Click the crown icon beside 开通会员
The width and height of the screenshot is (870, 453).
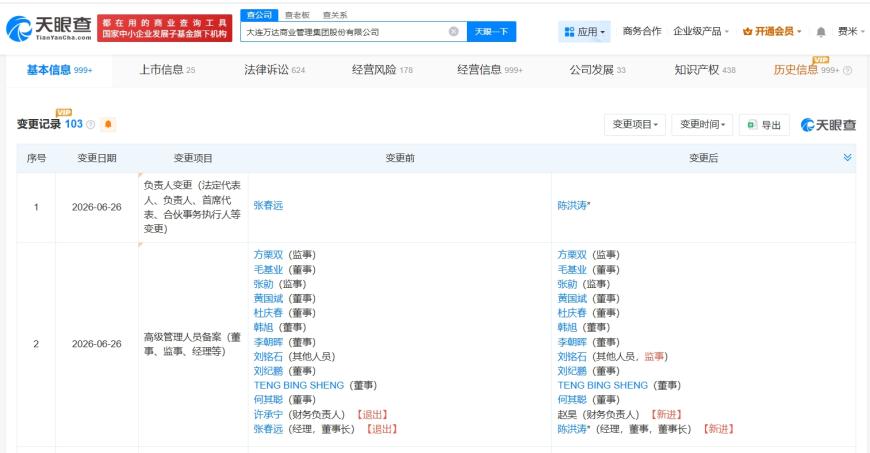click(747, 32)
